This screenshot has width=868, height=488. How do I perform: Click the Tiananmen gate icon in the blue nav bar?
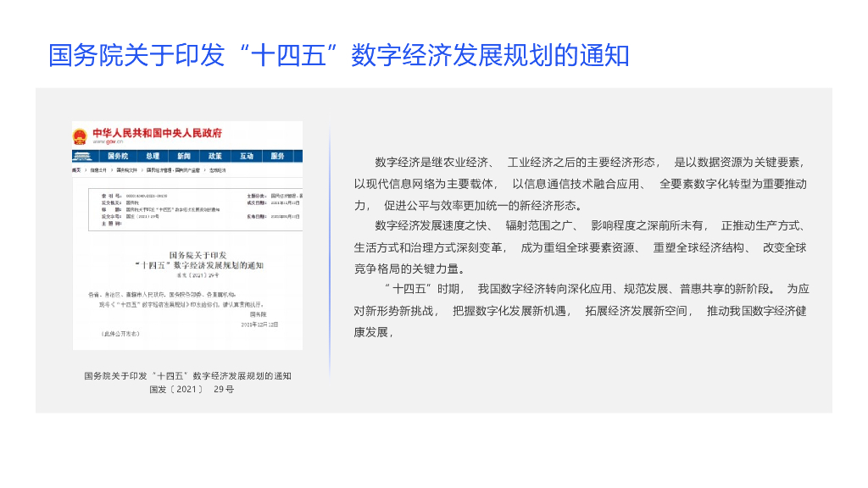pyautogui.click(x=82, y=156)
